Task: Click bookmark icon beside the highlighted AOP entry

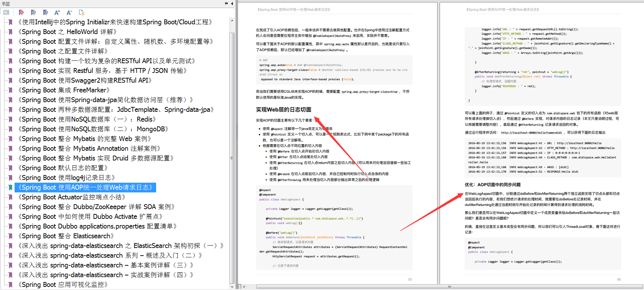Action: coord(10,188)
